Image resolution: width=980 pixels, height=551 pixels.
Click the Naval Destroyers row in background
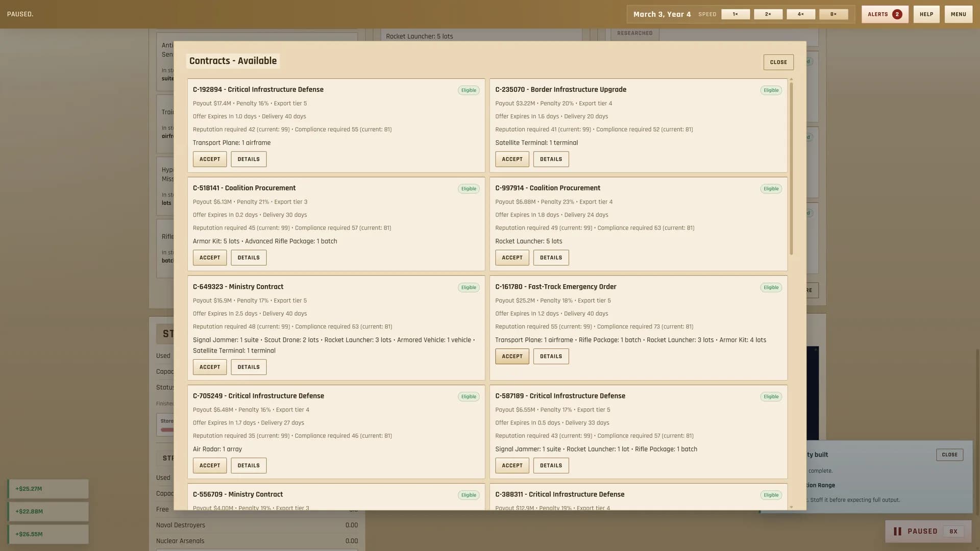257,525
